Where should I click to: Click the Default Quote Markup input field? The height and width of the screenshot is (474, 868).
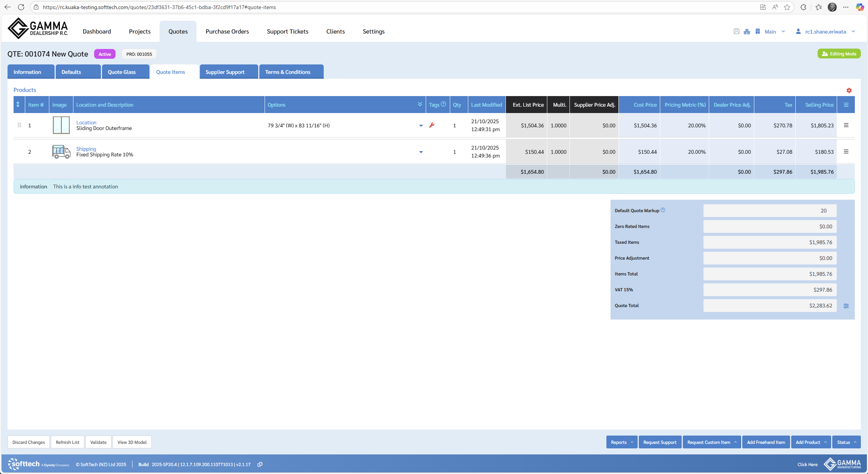pyautogui.click(x=769, y=211)
